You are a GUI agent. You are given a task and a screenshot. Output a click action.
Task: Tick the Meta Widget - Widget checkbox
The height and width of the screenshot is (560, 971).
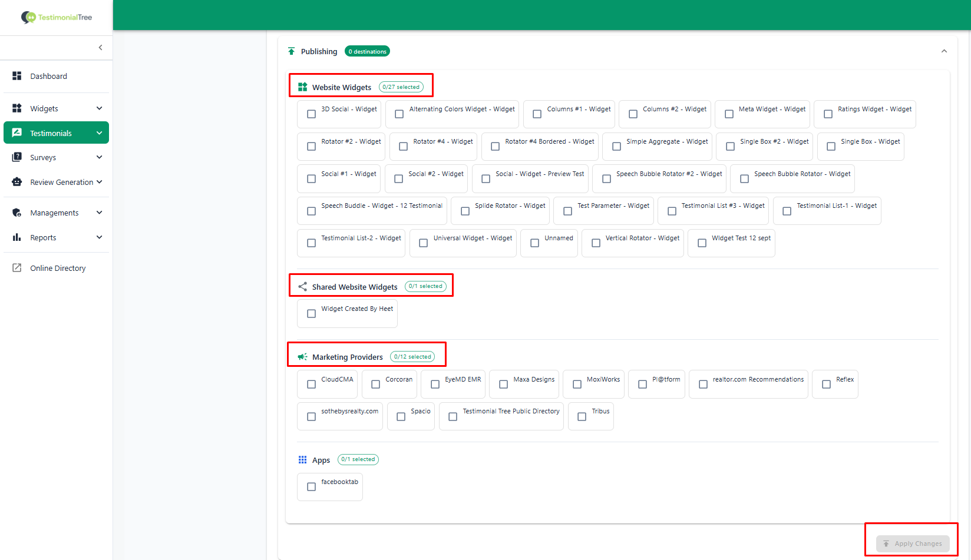coord(729,114)
